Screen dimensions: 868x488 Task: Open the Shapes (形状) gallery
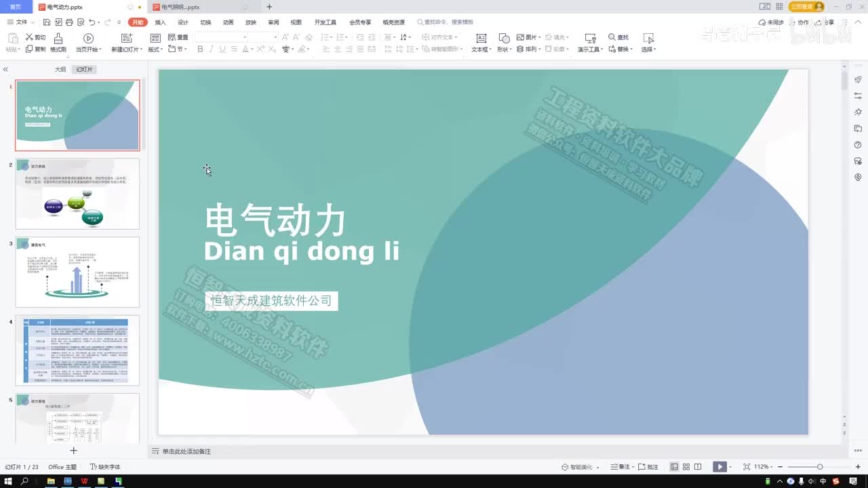[x=504, y=43]
